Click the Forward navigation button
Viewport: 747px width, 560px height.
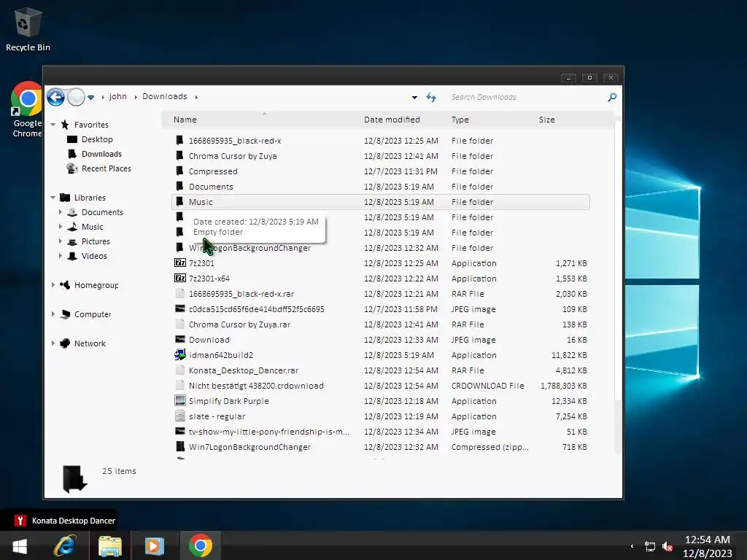click(x=76, y=97)
